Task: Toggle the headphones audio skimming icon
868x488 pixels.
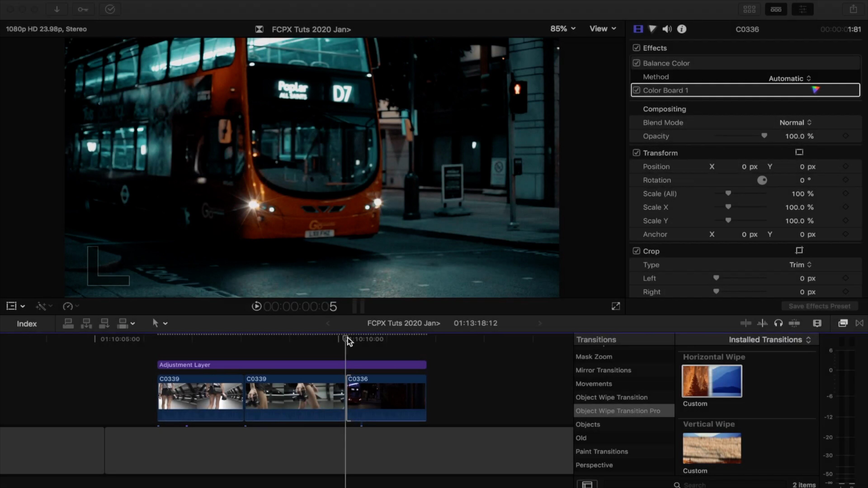Action: pyautogui.click(x=778, y=323)
